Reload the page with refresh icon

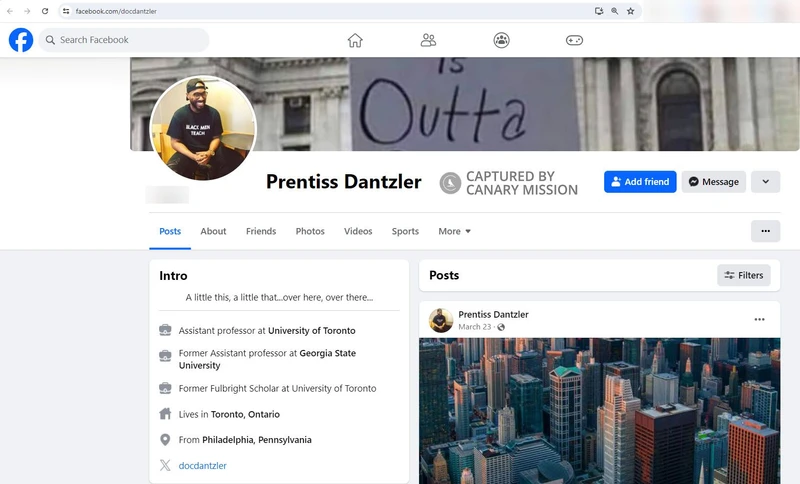click(45, 11)
